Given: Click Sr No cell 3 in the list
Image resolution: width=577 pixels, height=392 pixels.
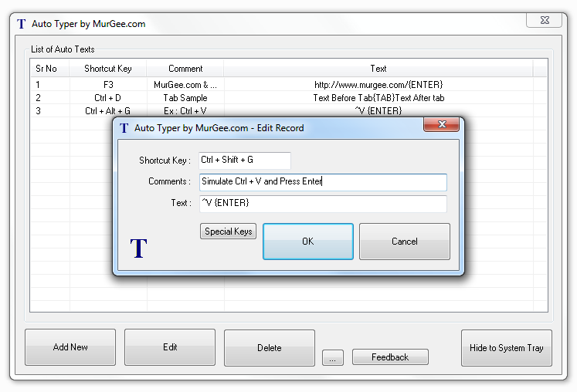Looking at the screenshot, I should [50, 111].
